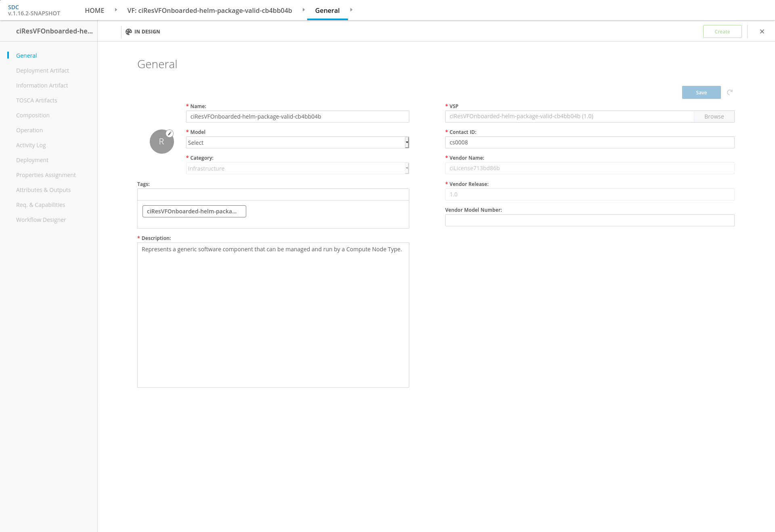Click the SDC logo text

[13, 7]
